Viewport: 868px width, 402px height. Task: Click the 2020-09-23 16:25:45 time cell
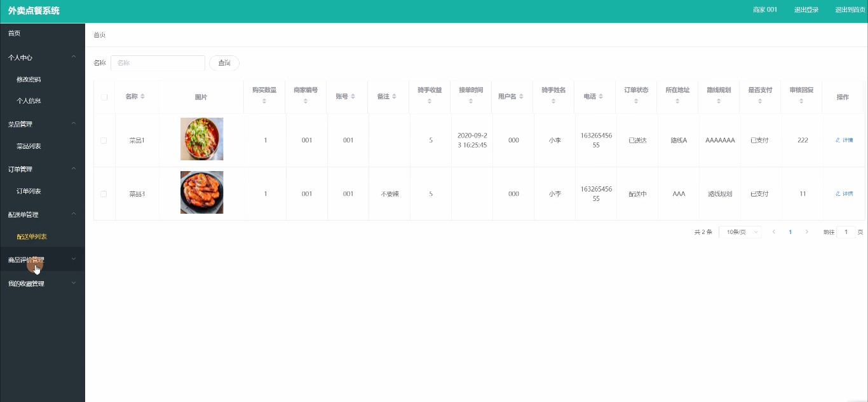[x=472, y=140]
